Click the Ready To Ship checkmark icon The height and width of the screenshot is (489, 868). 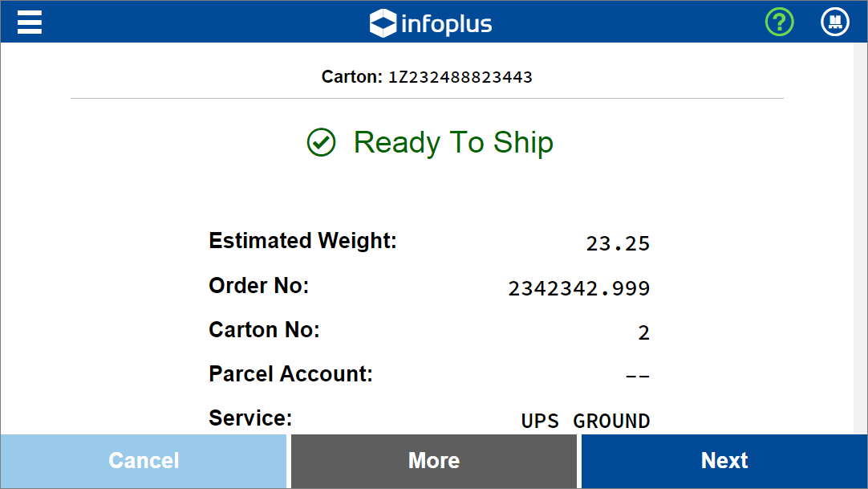tap(321, 142)
